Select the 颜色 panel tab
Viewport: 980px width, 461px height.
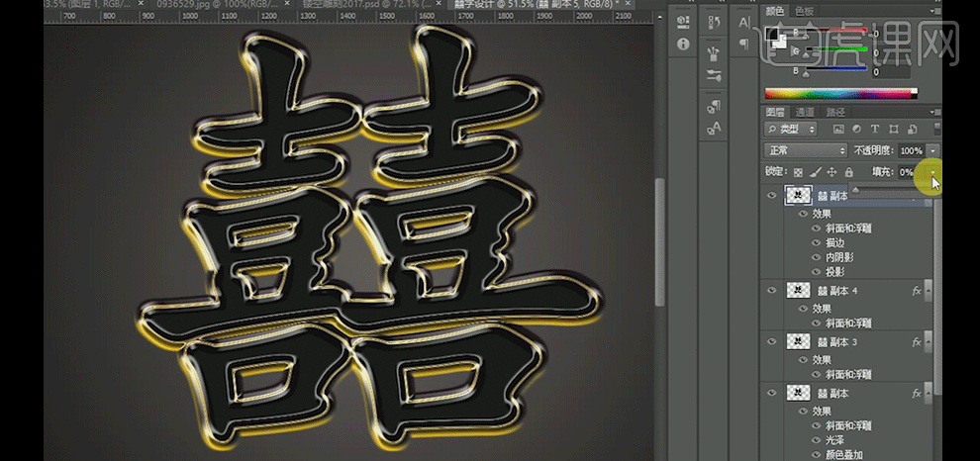[x=776, y=11]
